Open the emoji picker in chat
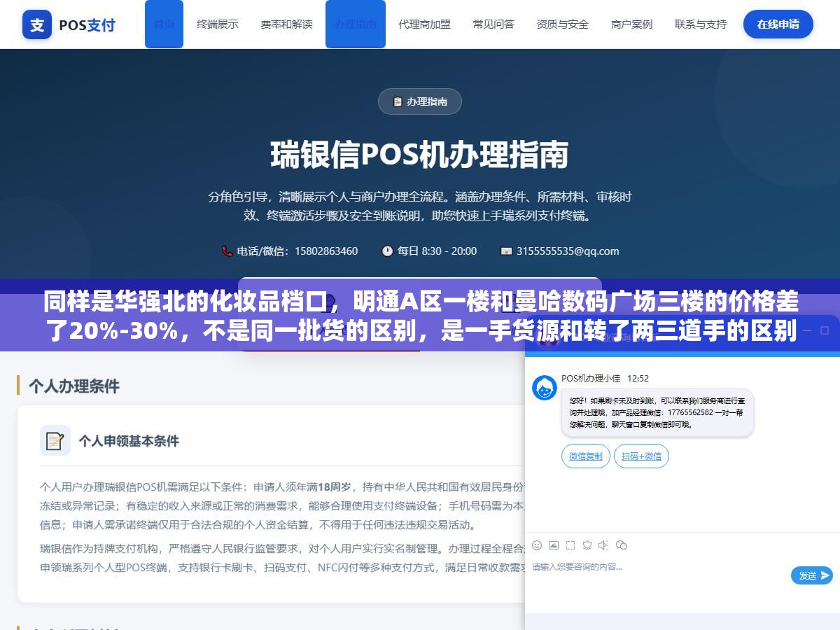This screenshot has height=630, width=840. point(537,545)
